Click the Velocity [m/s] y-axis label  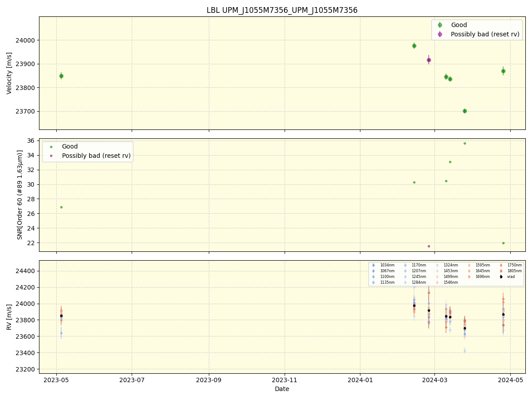pyautogui.click(x=9, y=73)
